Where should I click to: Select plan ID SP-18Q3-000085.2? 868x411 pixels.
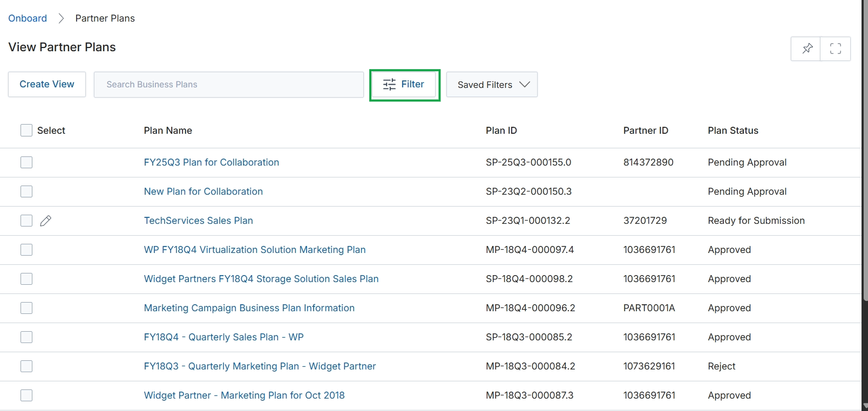click(x=529, y=337)
